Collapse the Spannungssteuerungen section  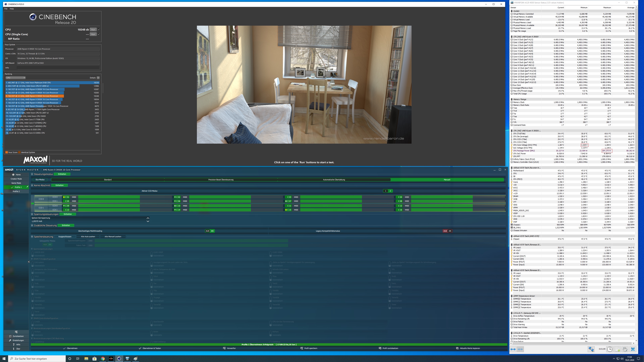pos(32,214)
